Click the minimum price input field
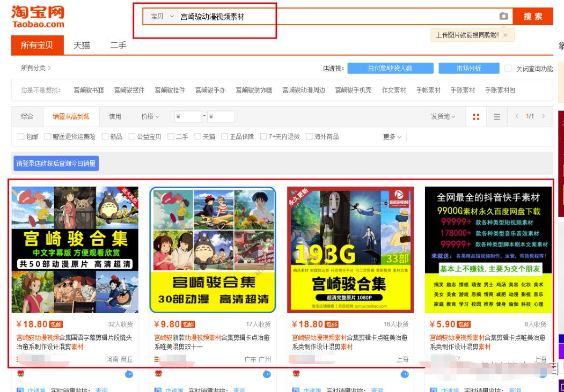The image size is (564, 392). pos(188,116)
